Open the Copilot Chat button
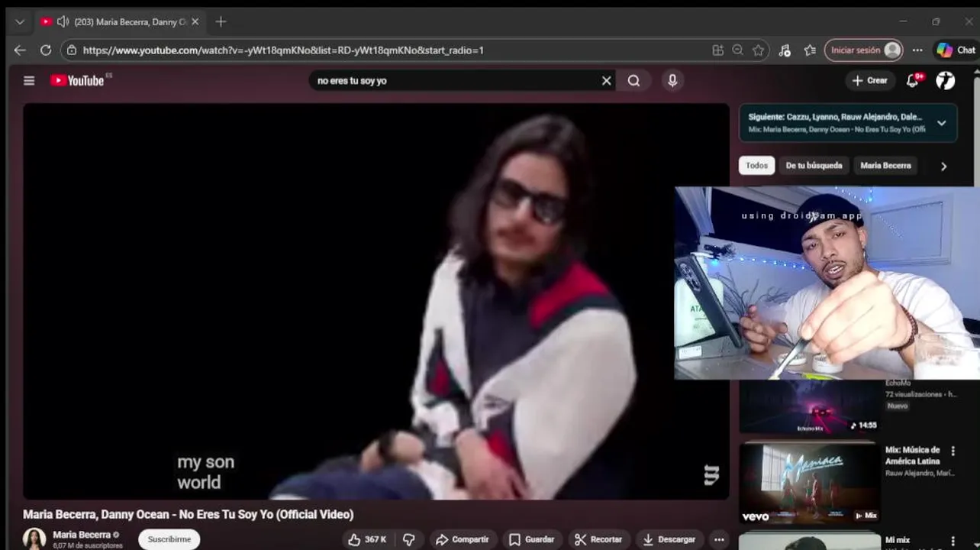This screenshot has width=980, height=550. click(956, 50)
